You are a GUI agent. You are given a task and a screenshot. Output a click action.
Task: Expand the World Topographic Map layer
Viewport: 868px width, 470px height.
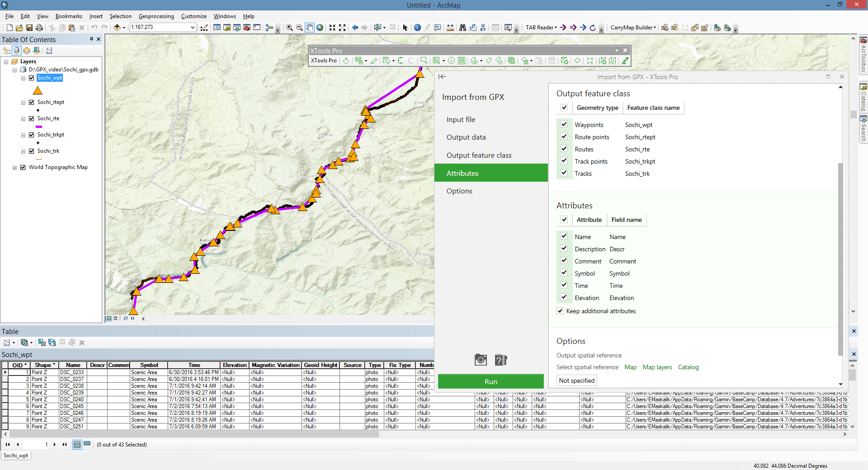click(15, 168)
